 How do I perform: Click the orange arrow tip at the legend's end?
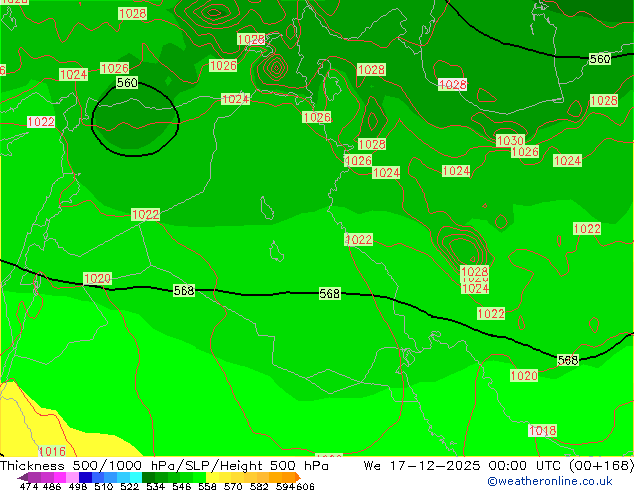[298, 477]
